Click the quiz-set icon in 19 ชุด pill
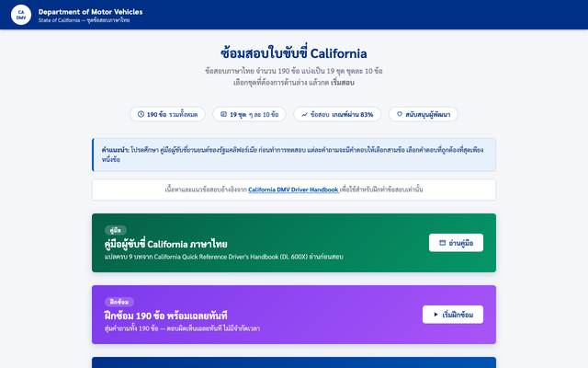588x368 pixels. (x=223, y=114)
